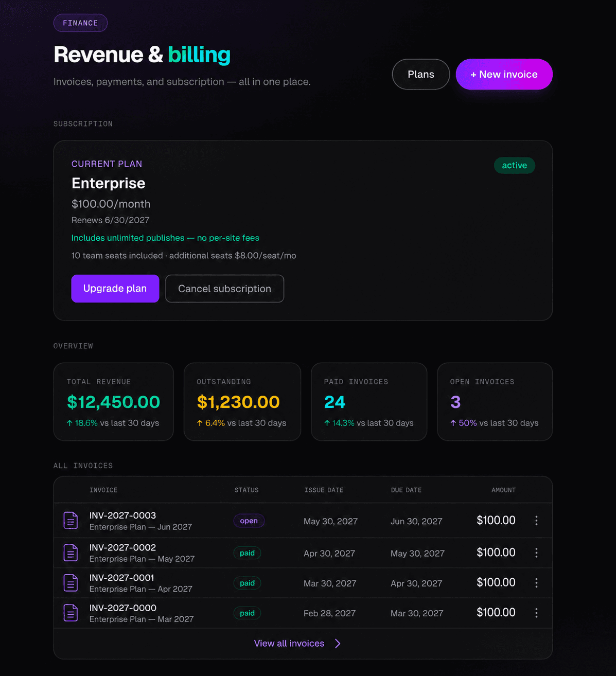Click issue date May 30, 2027
Image resolution: width=616 pixels, height=676 pixels.
click(330, 521)
